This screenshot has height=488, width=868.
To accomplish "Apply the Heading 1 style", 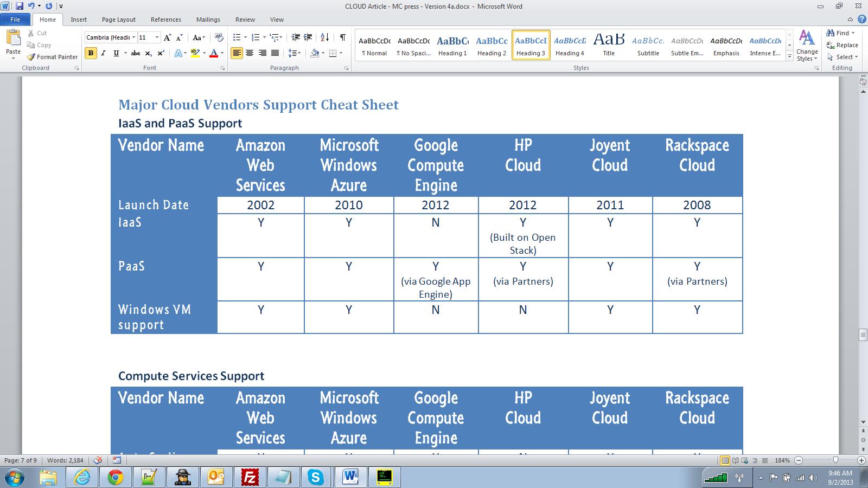I will pyautogui.click(x=452, y=46).
